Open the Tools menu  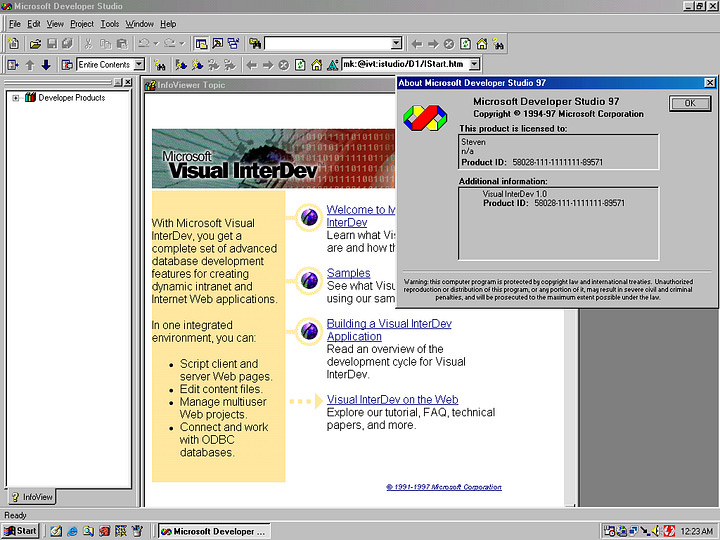[x=110, y=24]
